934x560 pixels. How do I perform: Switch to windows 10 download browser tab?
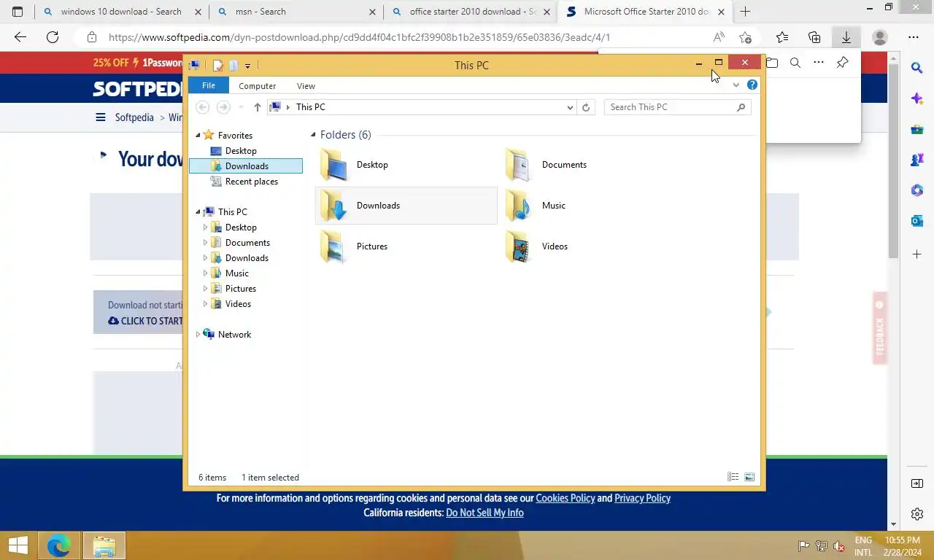click(x=121, y=12)
